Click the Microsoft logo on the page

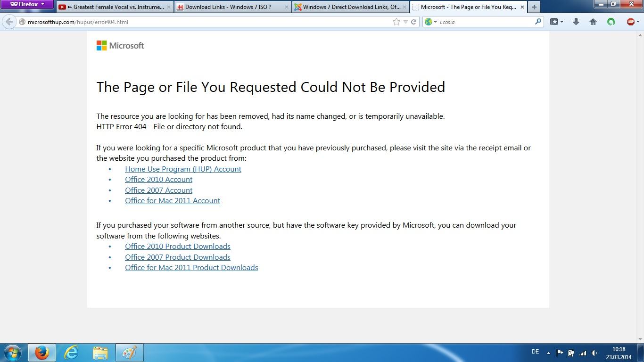[120, 45]
